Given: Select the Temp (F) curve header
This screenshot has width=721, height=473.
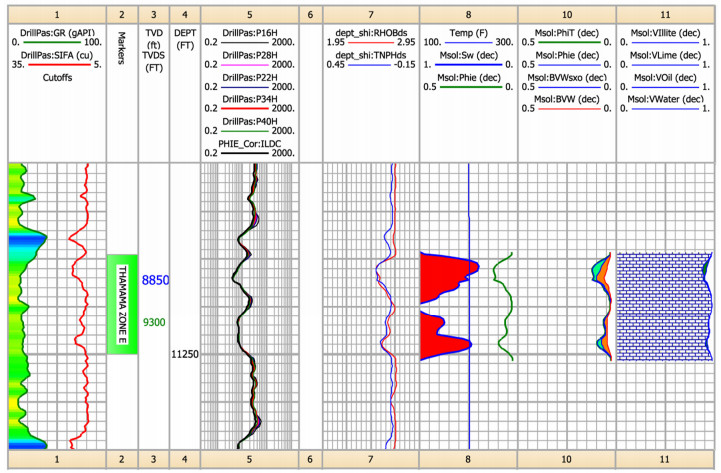Looking at the screenshot, I should click(x=468, y=33).
